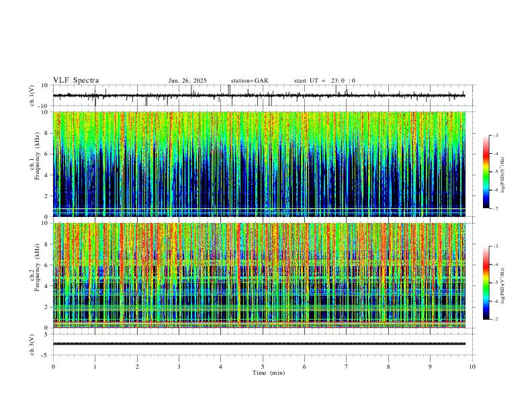Select the log(PSD) label beside the ch.1 color bar
This screenshot has width=532, height=411.
502,175
